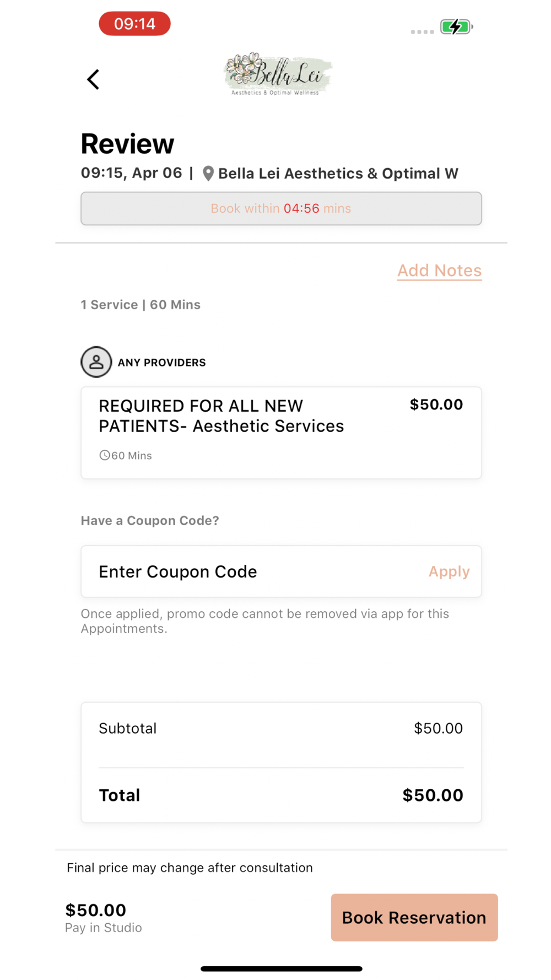This screenshot has width=551, height=980.
Task: Apply the coupon code
Action: pos(449,572)
